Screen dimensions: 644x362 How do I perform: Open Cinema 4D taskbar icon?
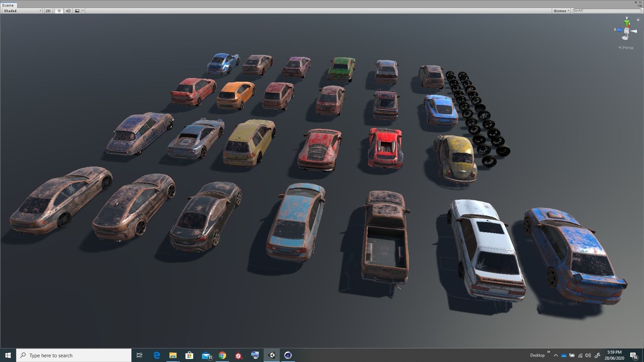pyautogui.click(x=288, y=355)
